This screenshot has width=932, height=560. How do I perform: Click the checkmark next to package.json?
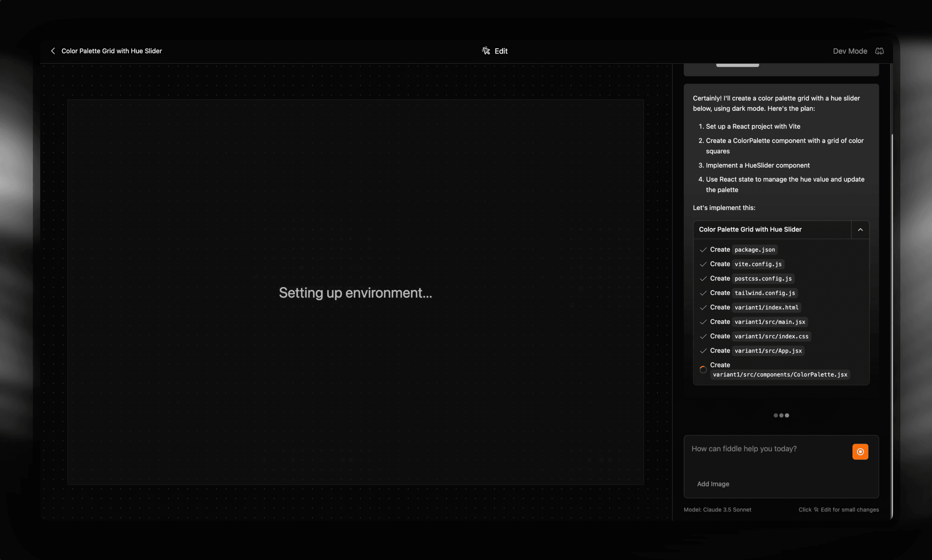point(703,250)
